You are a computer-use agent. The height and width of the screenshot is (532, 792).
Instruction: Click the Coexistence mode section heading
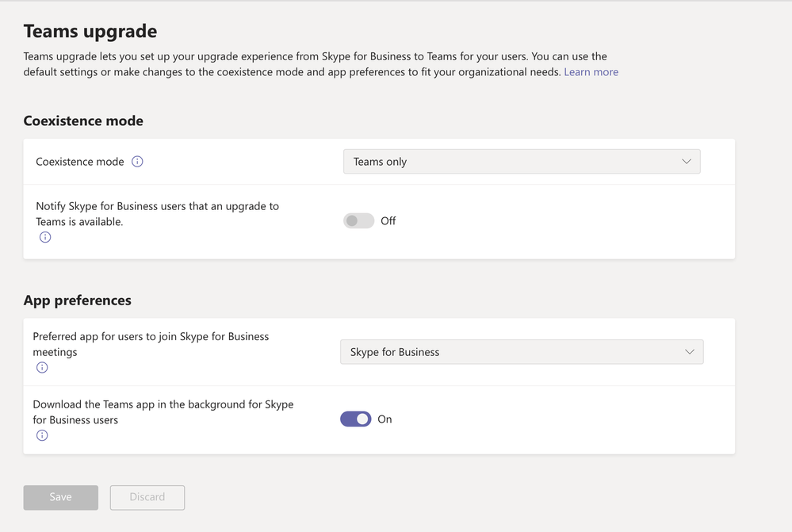[x=83, y=121]
